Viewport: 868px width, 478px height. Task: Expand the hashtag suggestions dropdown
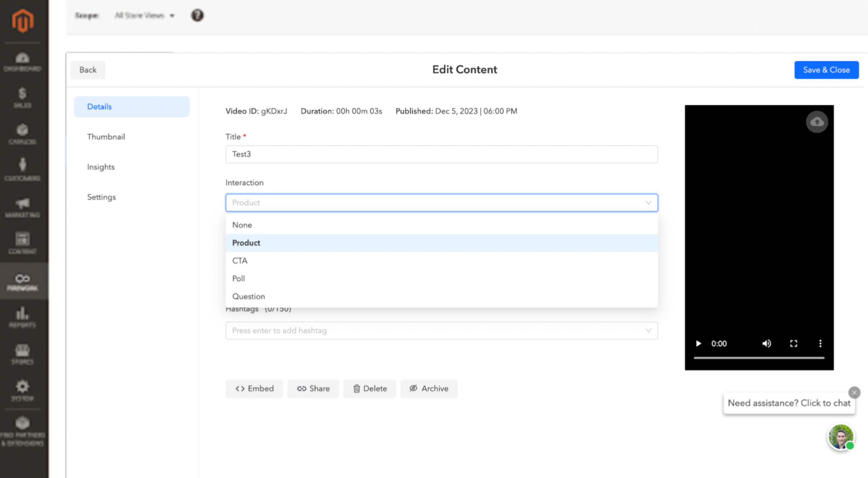click(648, 330)
